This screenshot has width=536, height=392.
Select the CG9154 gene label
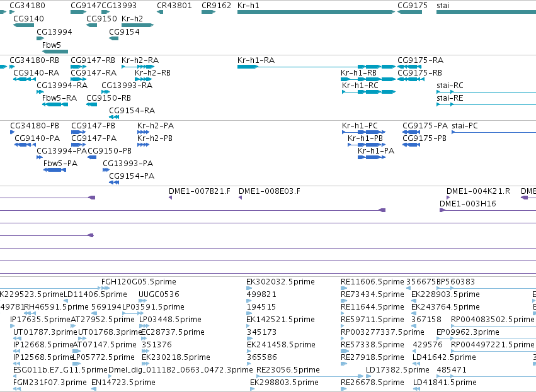(124, 31)
